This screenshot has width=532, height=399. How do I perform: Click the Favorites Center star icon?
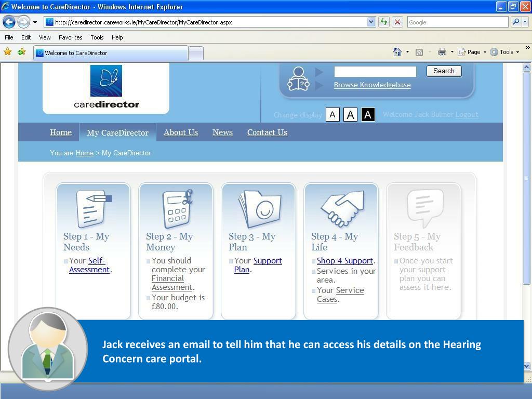pyautogui.click(x=7, y=51)
